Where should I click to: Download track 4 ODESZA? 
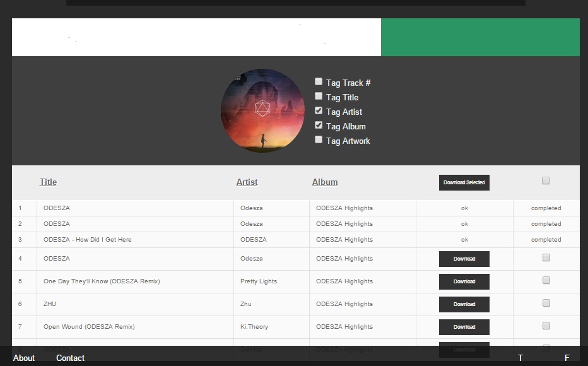click(464, 259)
